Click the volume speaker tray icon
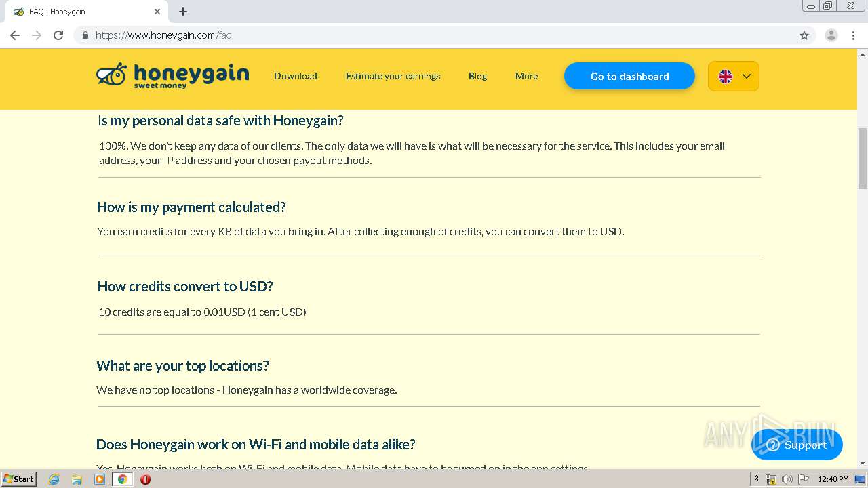This screenshot has height=488, width=868. (x=787, y=479)
